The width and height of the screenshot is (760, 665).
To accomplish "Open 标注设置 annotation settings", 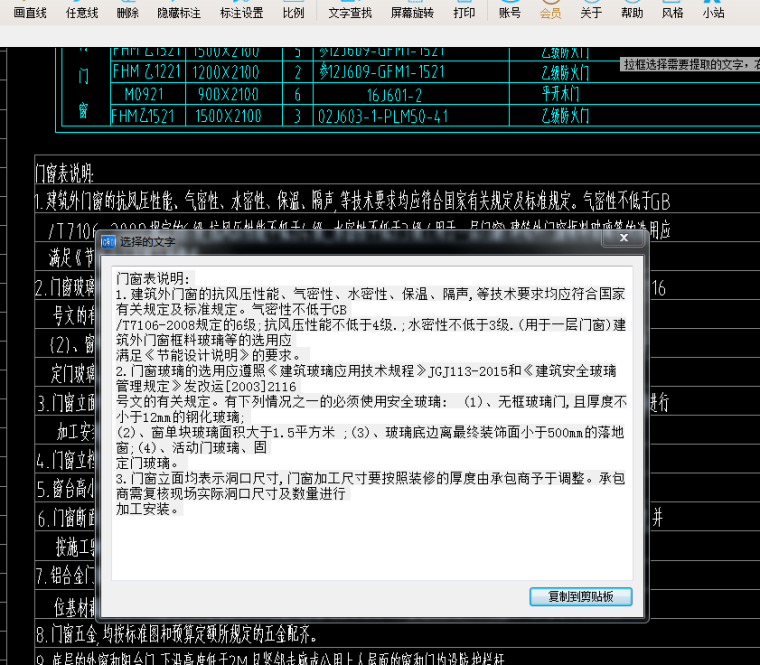I will pyautogui.click(x=241, y=13).
